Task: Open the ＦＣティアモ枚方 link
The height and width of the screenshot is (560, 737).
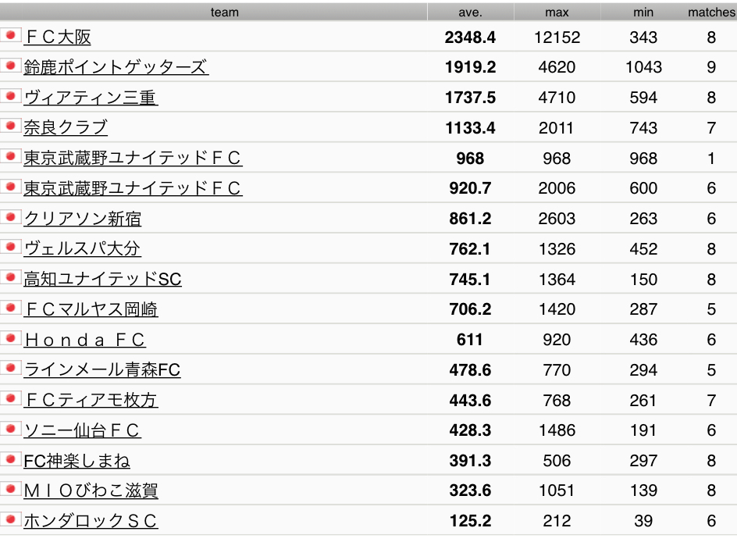Action: click(91, 400)
